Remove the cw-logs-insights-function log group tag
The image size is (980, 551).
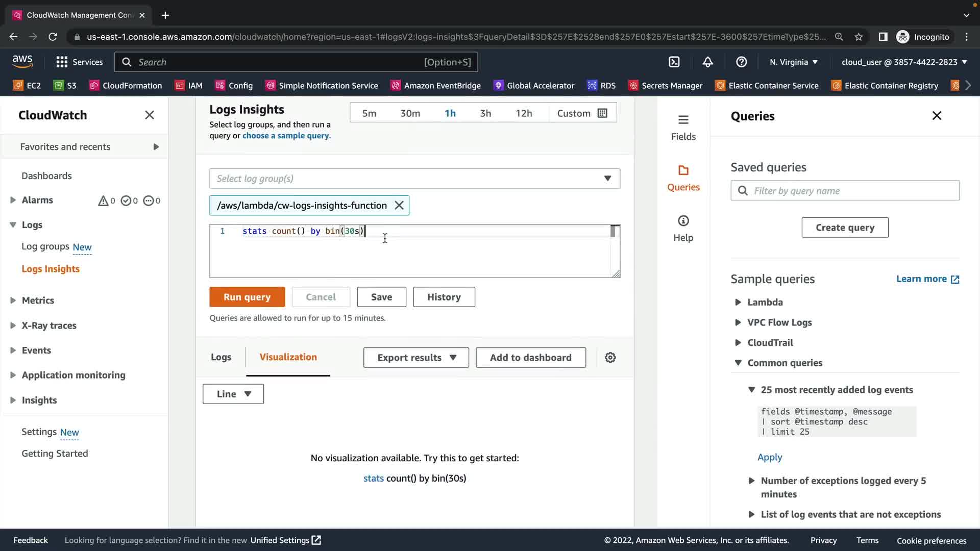pos(399,206)
